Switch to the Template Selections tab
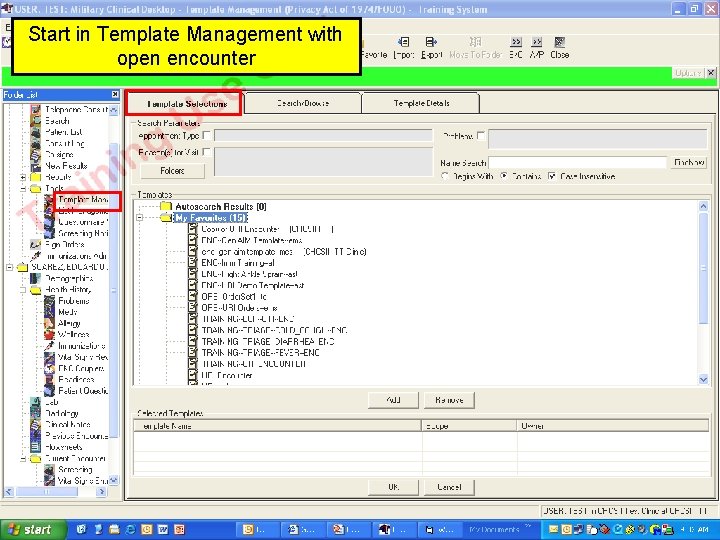 pyautogui.click(x=184, y=103)
